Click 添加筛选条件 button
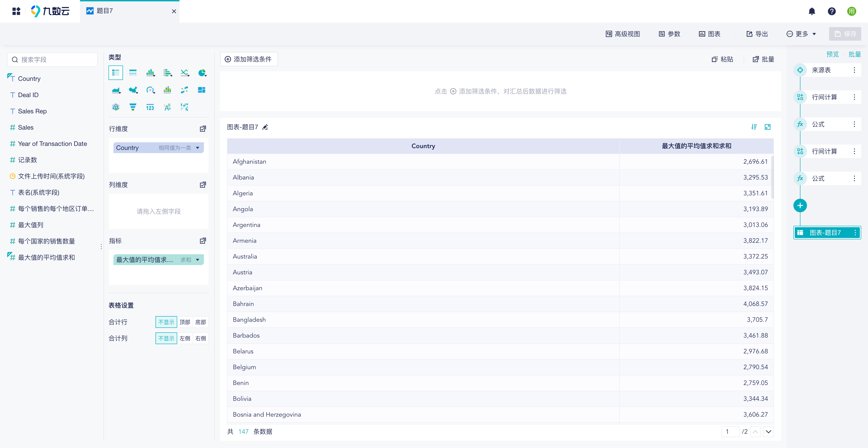The height and width of the screenshot is (448, 868). coord(249,59)
